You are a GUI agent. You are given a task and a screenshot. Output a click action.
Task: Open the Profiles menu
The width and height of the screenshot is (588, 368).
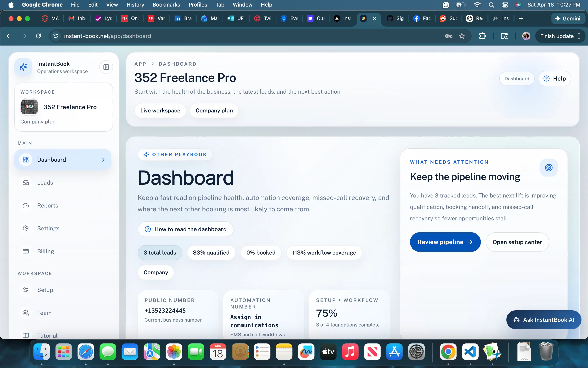198,5
